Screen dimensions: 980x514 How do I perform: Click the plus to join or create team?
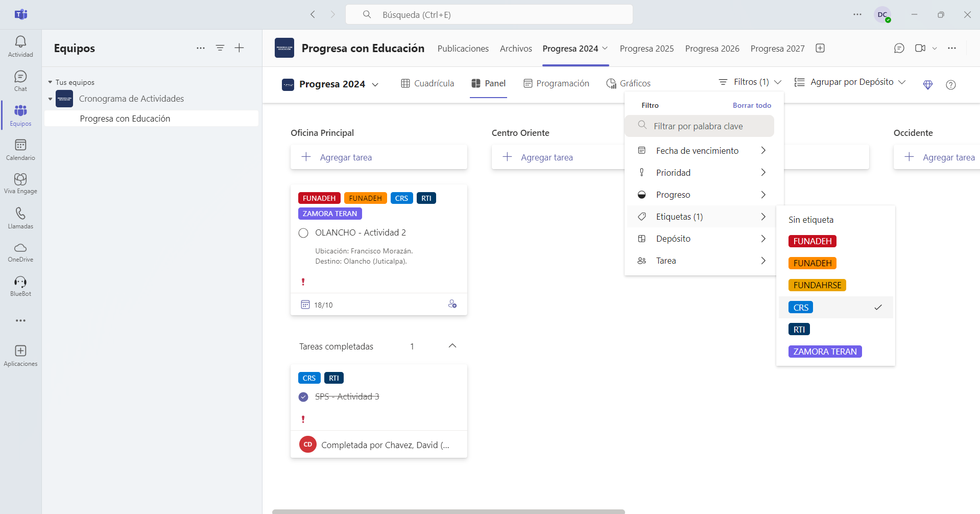pos(239,48)
